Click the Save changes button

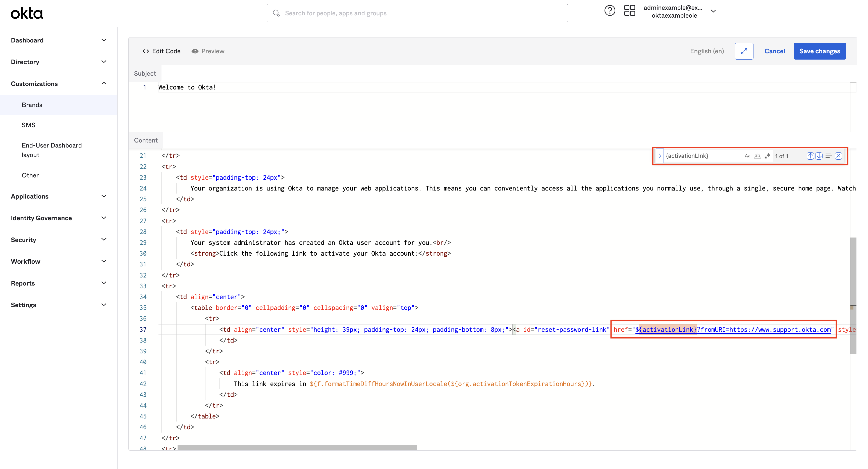[820, 51]
